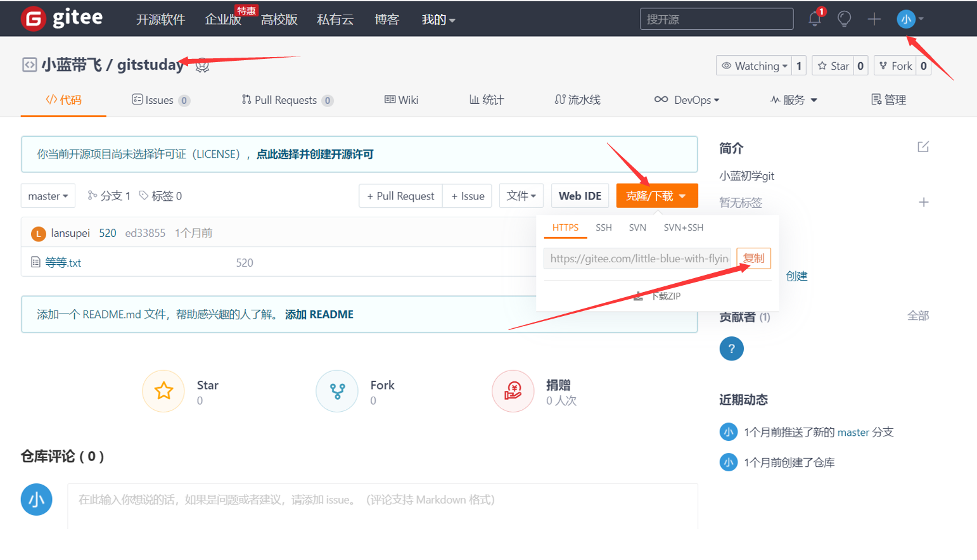Open 私有云 in the navbar
Image resolution: width=977 pixels, height=560 pixels.
(335, 20)
